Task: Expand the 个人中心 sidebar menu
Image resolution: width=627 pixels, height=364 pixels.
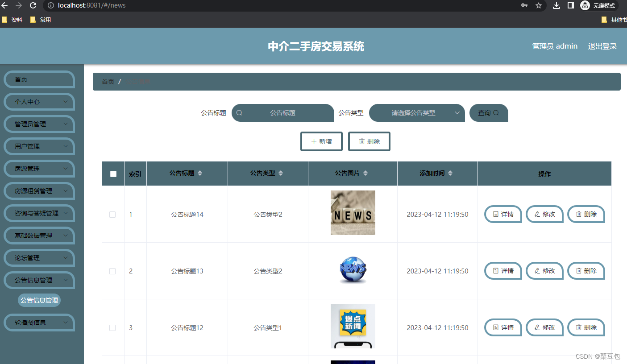Action: 39,102
